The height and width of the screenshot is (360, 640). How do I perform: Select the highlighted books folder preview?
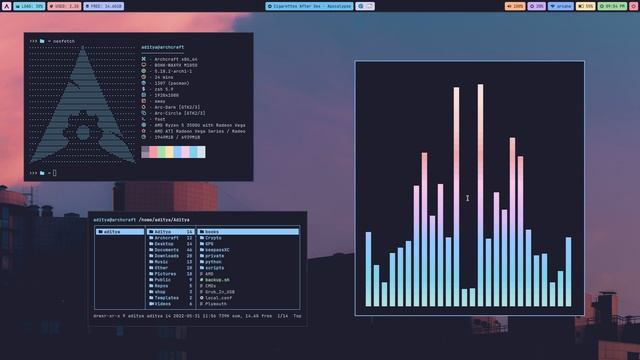pyautogui.click(x=248, y=232)
